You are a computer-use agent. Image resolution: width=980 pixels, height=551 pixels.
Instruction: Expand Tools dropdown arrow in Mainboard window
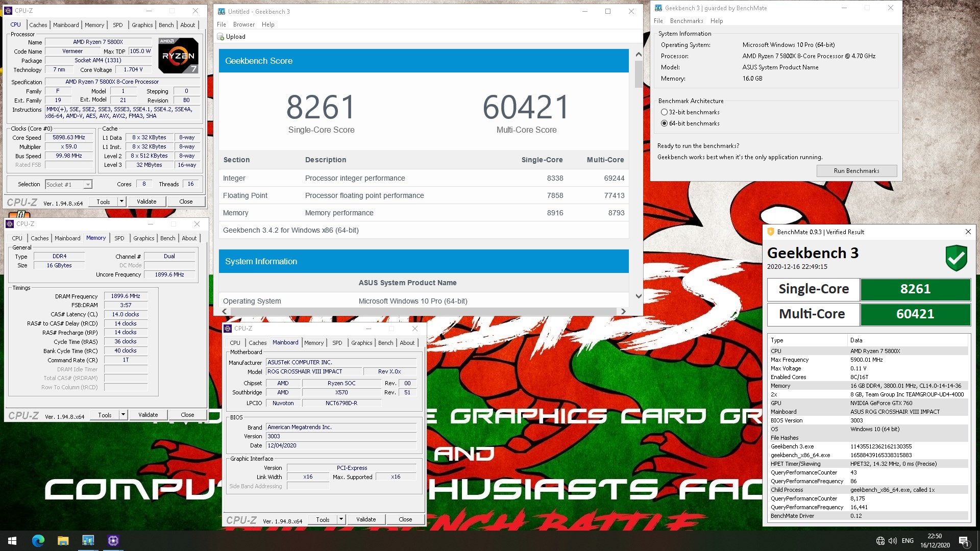tap(341, 519)
